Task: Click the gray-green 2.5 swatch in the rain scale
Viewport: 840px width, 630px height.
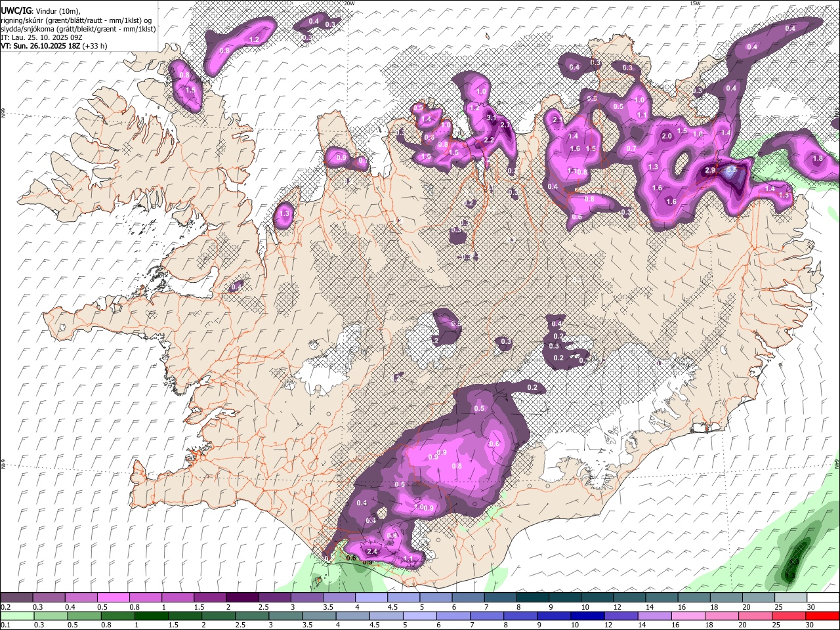Action: [x=252, y=616]
